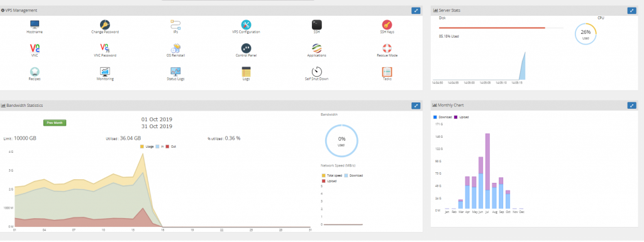644x242 pixels.
Task: Click the 01 Oct 2019 date
Action: coord(157,119)
